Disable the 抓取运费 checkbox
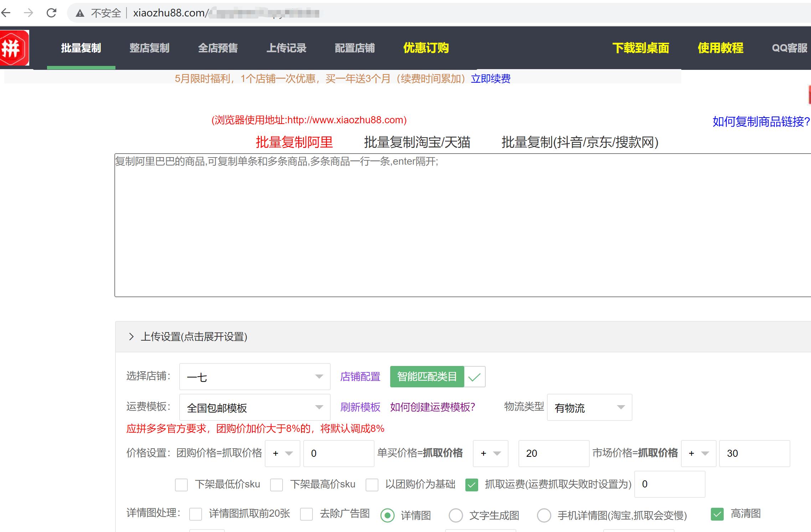This screenshot has height=532, width=811. (471, 485)
